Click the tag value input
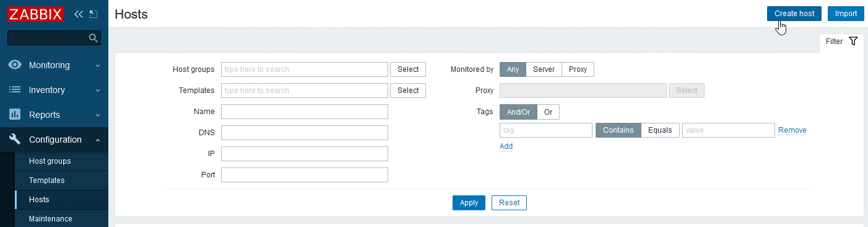Image resolution: width=868 pixels, height=227 pixels. 729,130
